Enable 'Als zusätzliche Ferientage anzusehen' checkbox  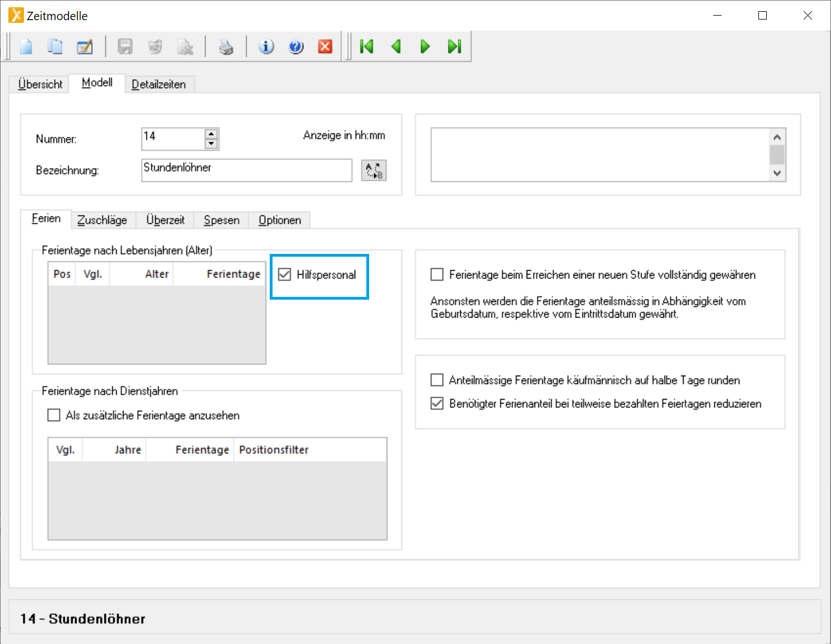pos(54,415)
